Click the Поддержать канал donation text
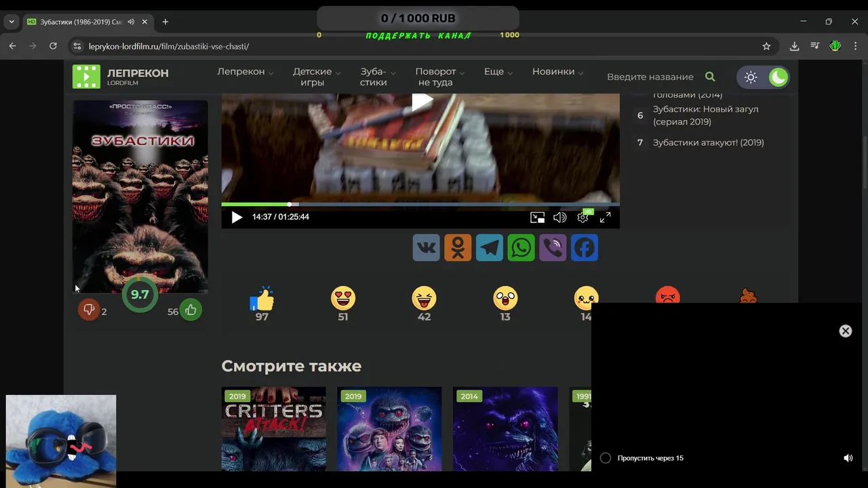 [x=418, y=35]
